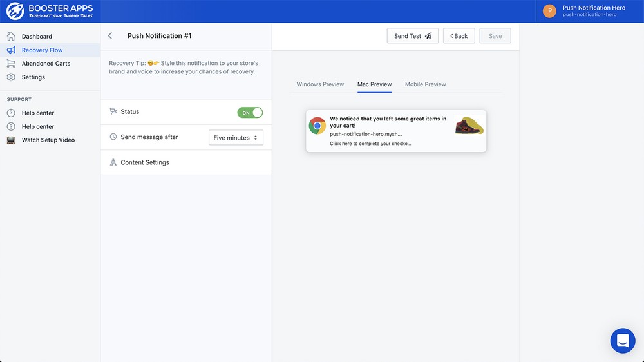Click the Save button
The height and width of the screenshot is (362, 644).
coord(495,35)
